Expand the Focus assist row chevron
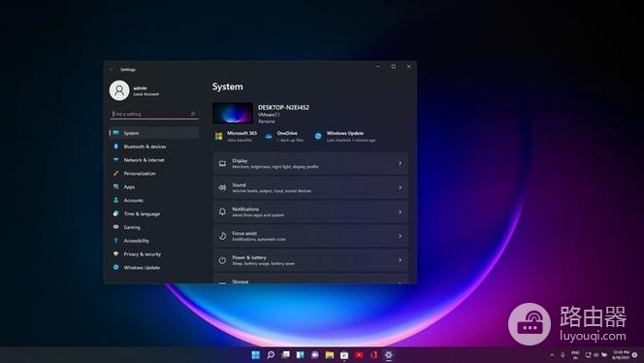The height and width of the screenshot is (363, 644). point(400,236)
